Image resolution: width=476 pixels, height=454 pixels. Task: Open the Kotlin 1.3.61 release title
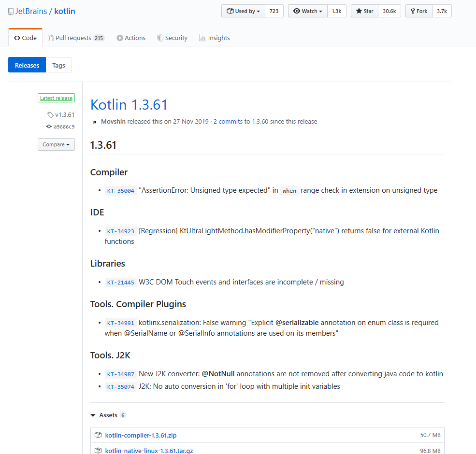(x=129, y=105)
